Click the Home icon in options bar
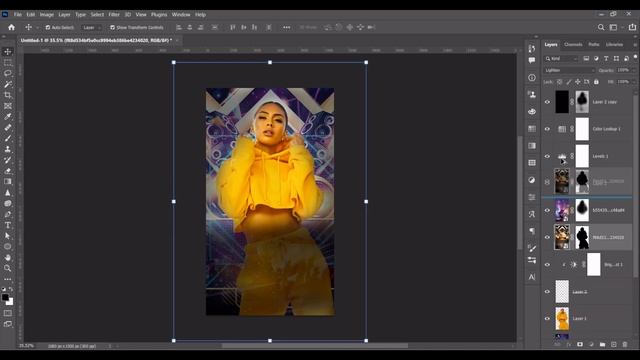This screenshot has width=640, height=360. click(x=11, y=27)
